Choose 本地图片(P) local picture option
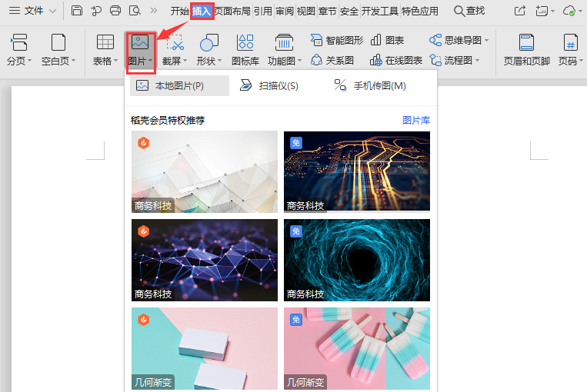The width and height of the screenshot is (587, 392). pos(180,85)
